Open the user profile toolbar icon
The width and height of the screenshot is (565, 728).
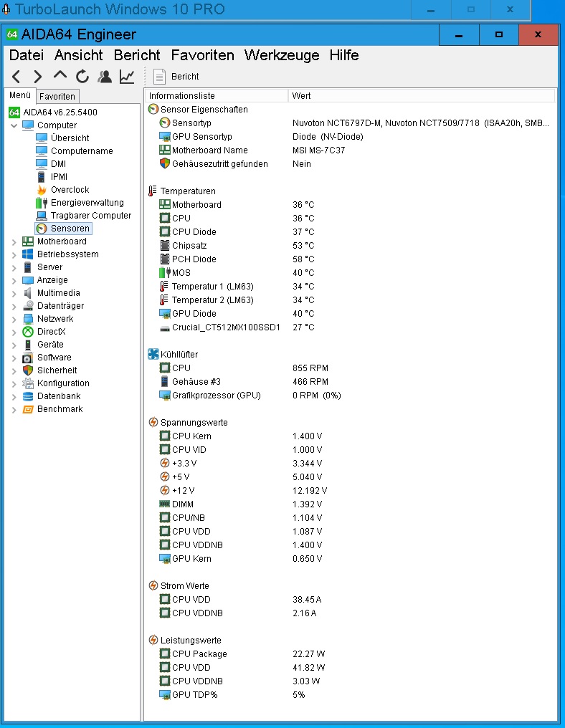coord(105,76)
